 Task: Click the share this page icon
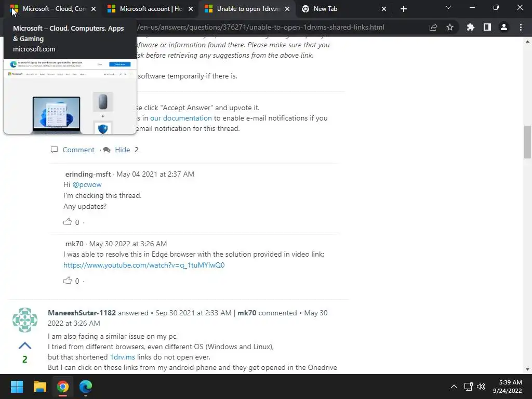(433, 27)
